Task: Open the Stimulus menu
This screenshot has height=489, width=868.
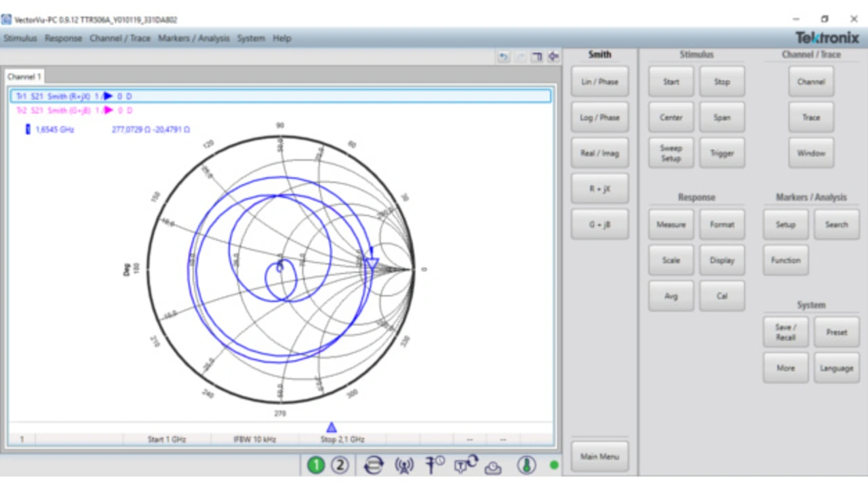Action: (20, 39)
